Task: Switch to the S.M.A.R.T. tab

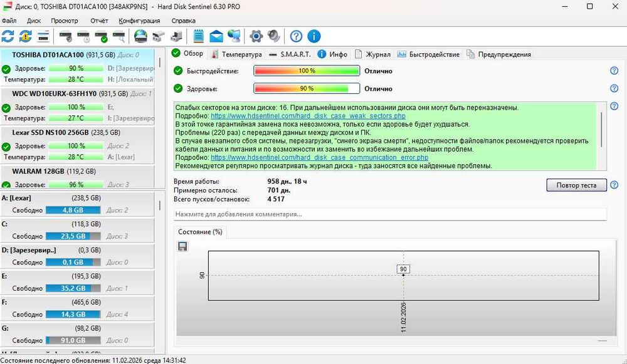Action: click(x=290, y=55)
